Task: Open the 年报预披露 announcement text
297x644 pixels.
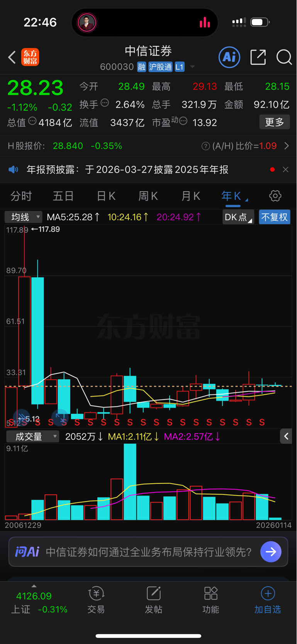Action: [127, 169]
